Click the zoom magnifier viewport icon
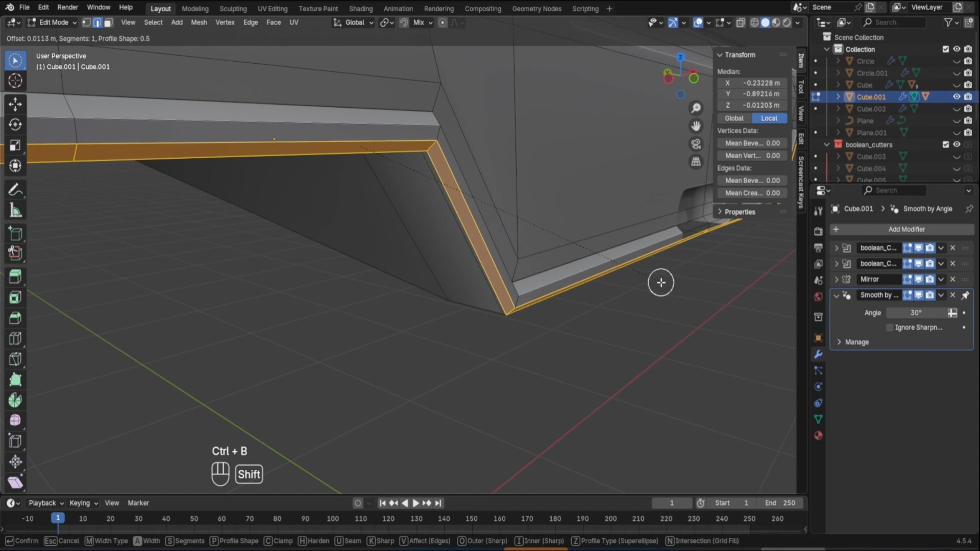The height and width of the screenshot is (551, 980). click(x=696, y=108)
